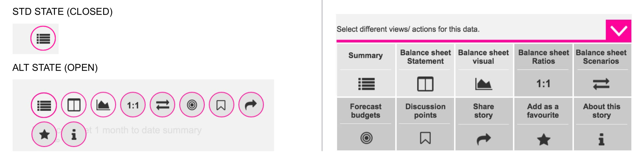Image resolution: width=644 pixels, height=160 pixels.
Task: Click the arrows icon in the ALT STATE row
Action: pos(162,105)
